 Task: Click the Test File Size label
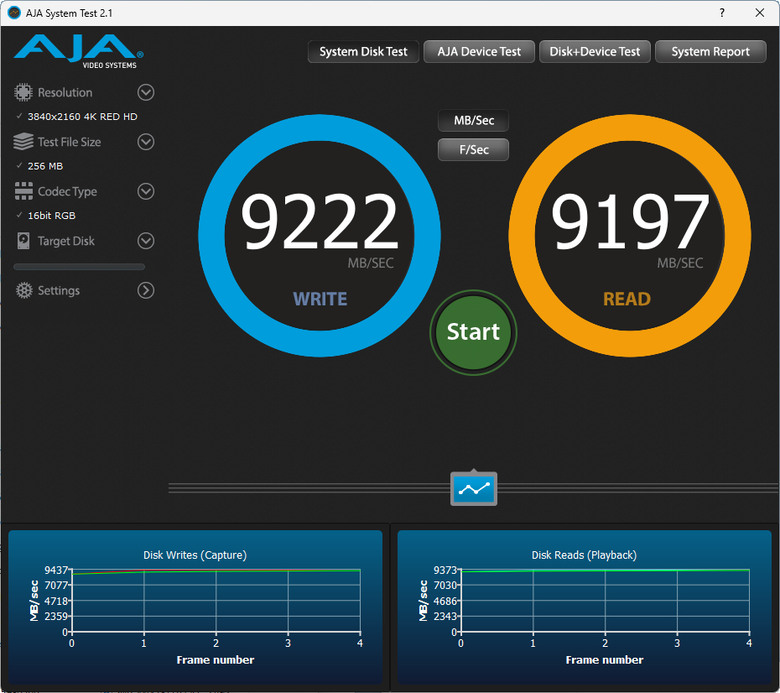point(70,142)
